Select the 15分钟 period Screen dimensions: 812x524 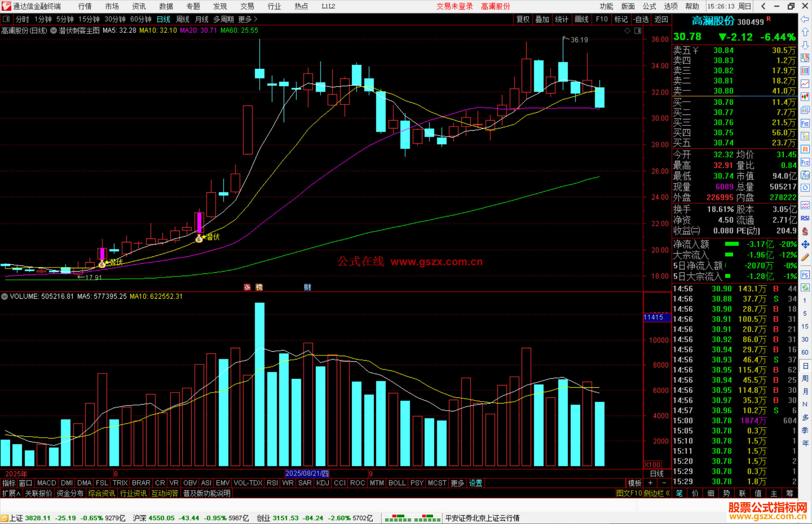point(89,19)
